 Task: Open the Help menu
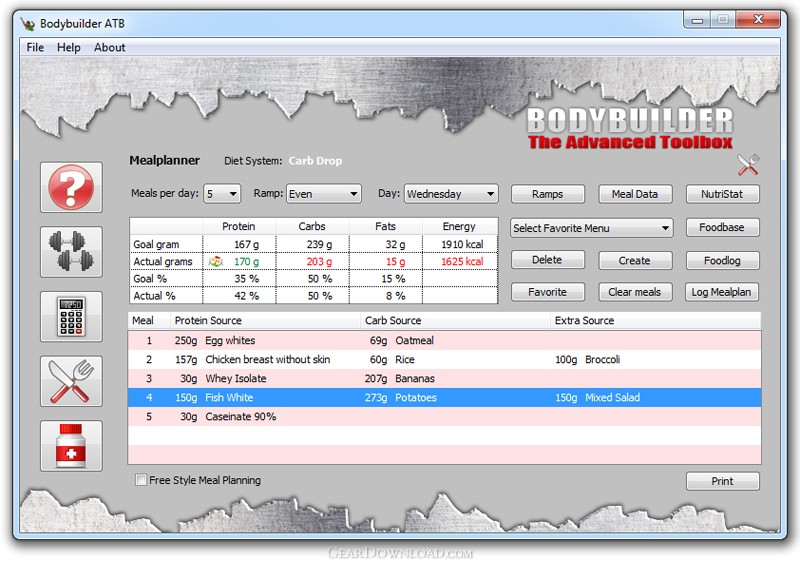coord(69,47)
